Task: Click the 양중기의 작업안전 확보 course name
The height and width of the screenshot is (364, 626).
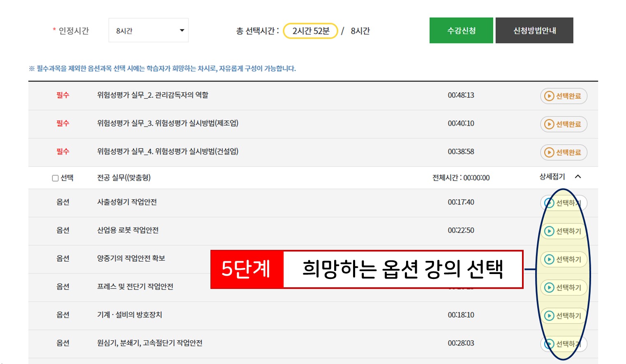Action: pyautogui.click(x=131, y=258)
